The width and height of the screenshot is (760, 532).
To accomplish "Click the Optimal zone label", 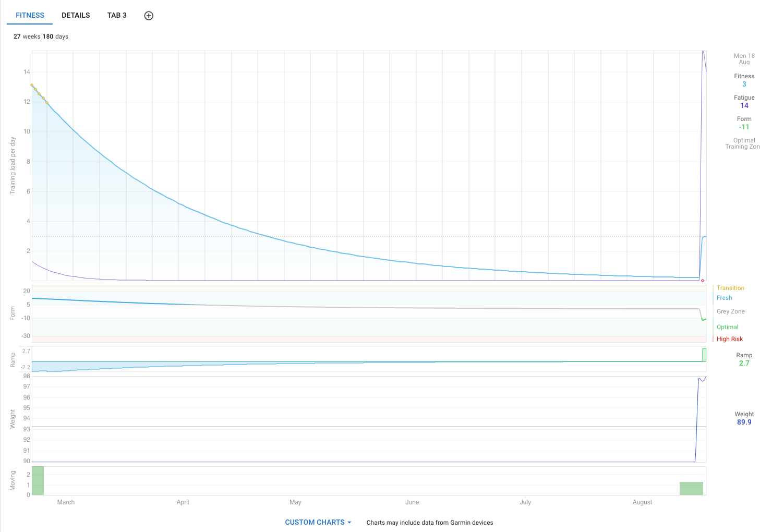I will coord(727,327).
